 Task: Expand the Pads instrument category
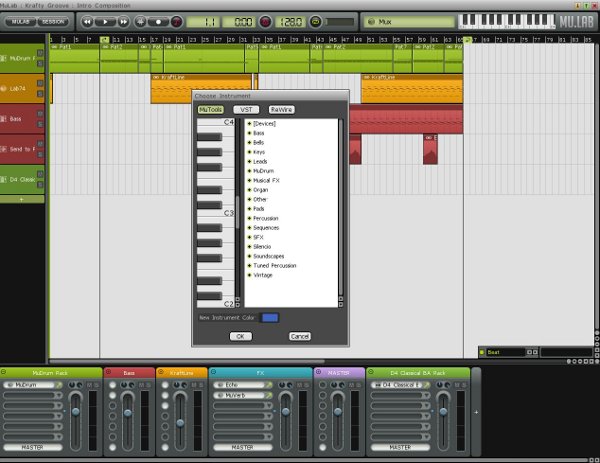pyautogui.click(x=249, y=209)
